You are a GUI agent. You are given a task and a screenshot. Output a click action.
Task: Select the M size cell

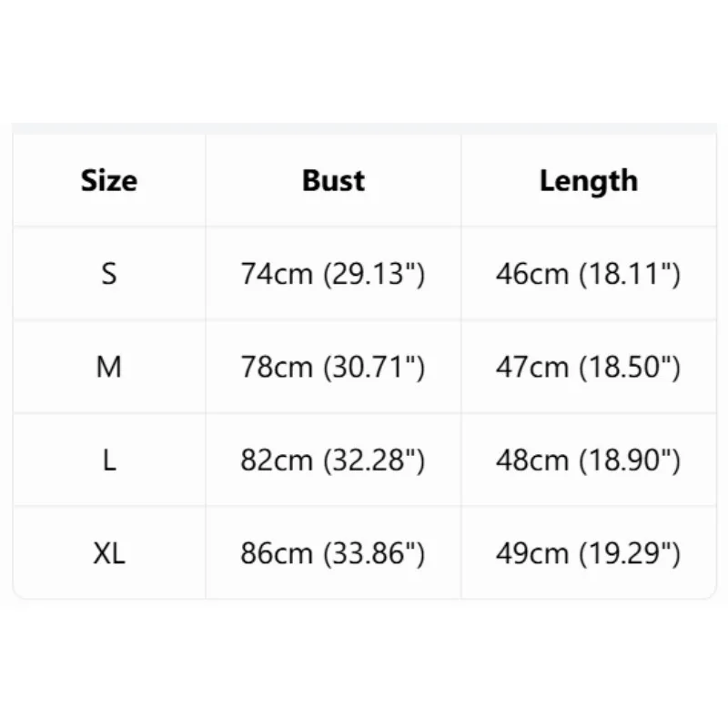click(109, 367)
